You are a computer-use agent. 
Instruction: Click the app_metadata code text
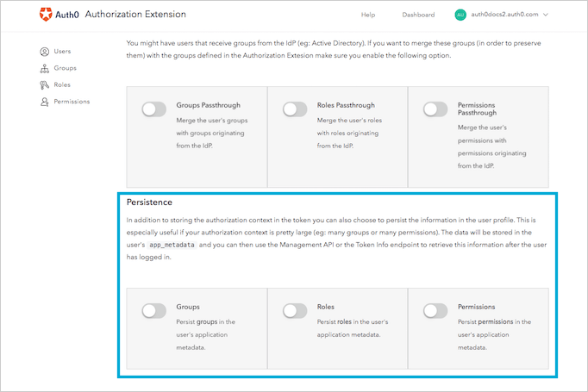point(172,245)
